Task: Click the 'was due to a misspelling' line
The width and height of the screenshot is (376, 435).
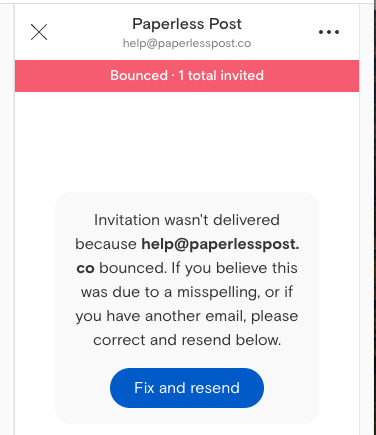Action: point(187,292)
